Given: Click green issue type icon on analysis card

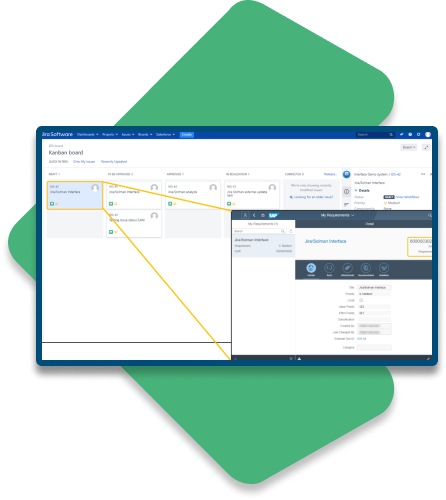Looking at the screenshot, I should [170, 204].
